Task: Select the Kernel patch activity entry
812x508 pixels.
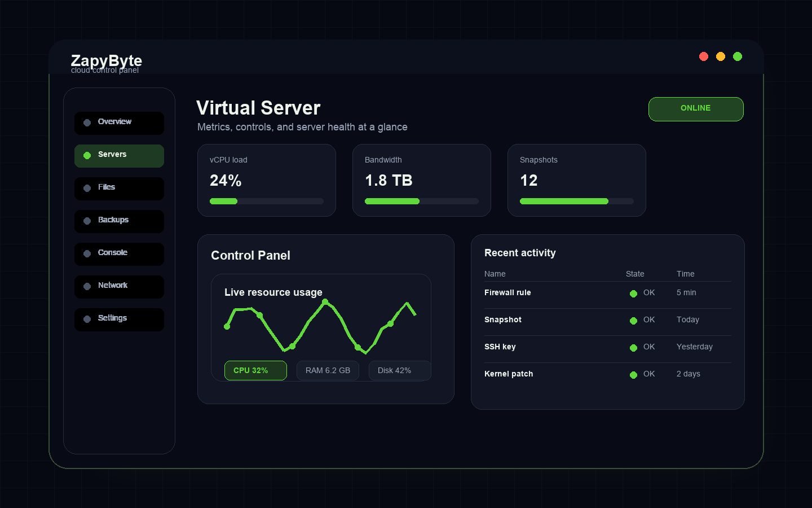Action: [608, 376]
